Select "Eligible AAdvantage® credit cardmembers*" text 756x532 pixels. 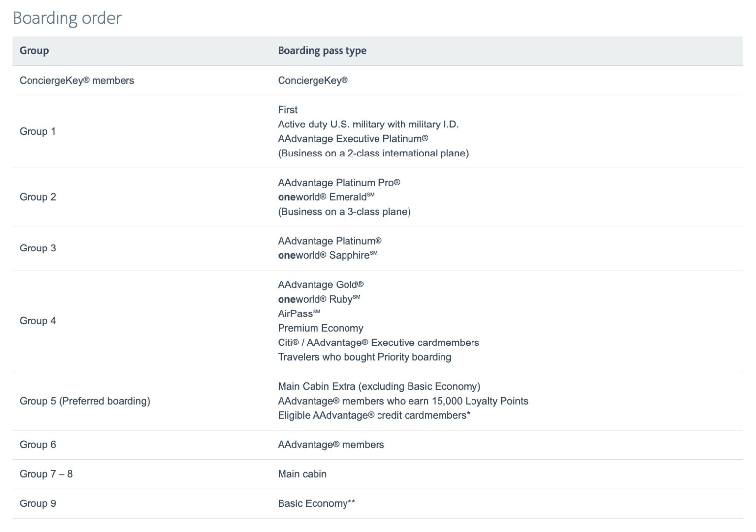(374, 415)
